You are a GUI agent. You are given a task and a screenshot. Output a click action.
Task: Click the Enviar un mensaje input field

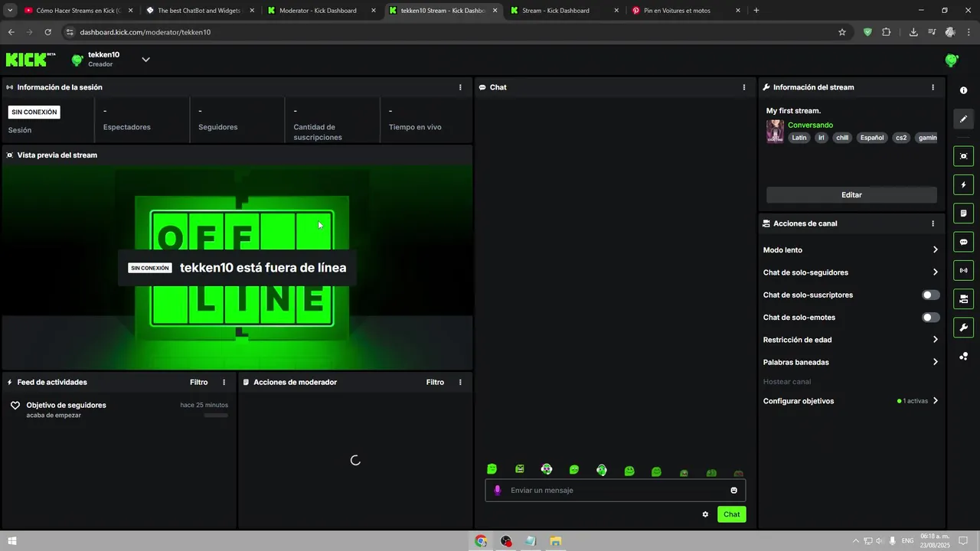(615, 490)
